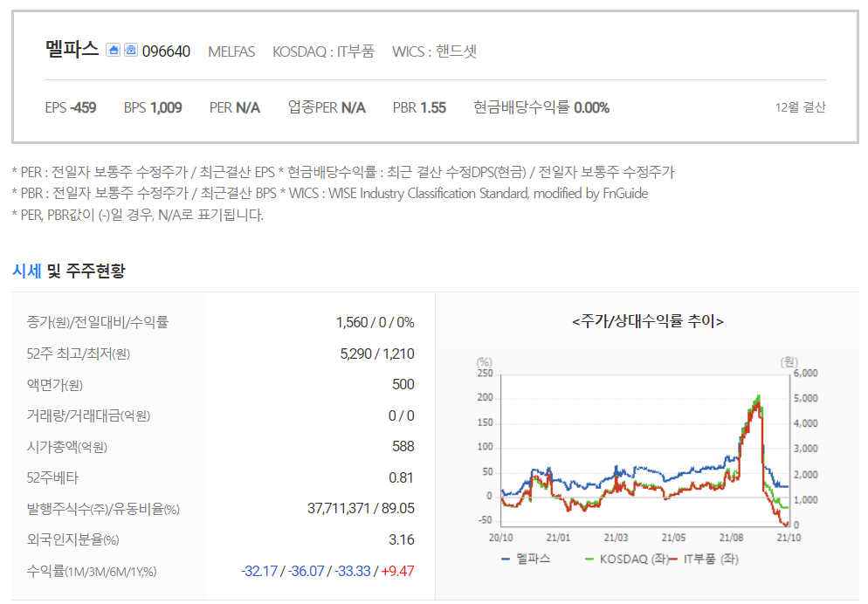Click the 250 left-axis percent label
Screen dimensions: 868x604
tap(485, 374)
